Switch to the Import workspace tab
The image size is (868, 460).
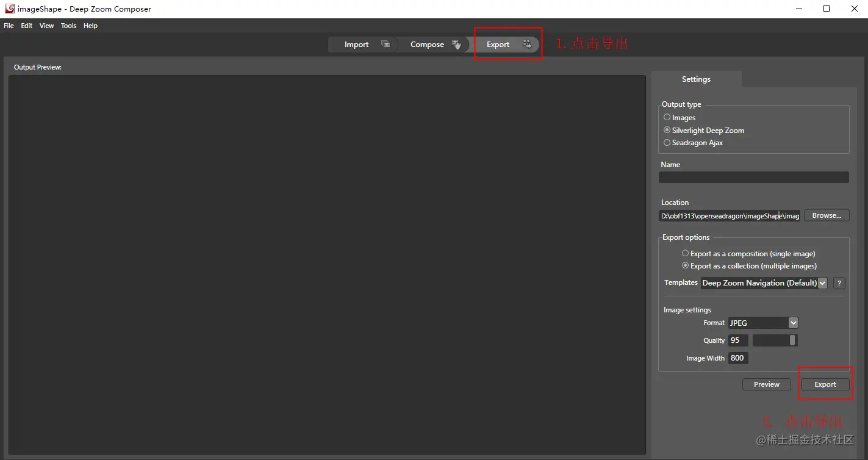[x=364, y=45]
